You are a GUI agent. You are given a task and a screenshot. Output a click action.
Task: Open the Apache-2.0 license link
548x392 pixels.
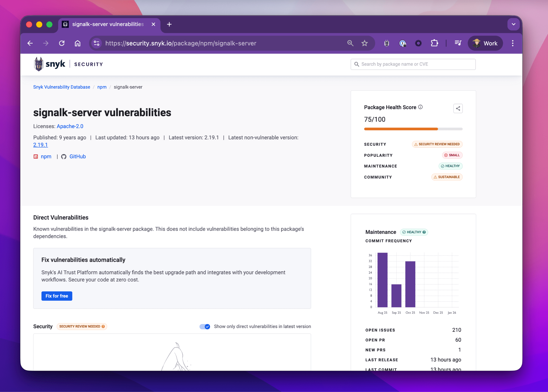pos(70,126)
